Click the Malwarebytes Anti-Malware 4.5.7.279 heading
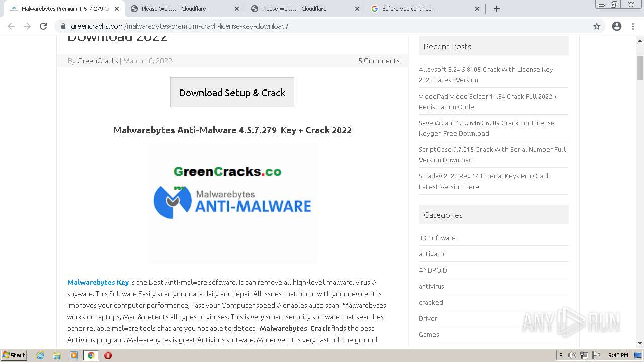 click(232, 130)
